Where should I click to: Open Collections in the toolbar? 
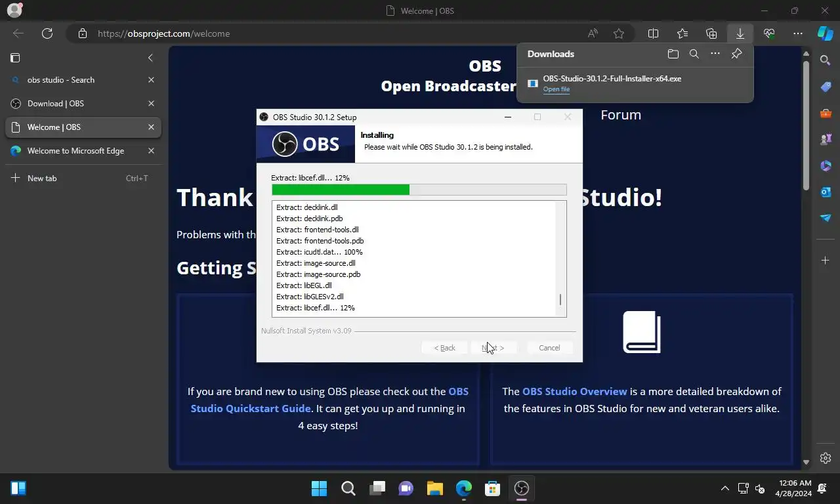711,33
